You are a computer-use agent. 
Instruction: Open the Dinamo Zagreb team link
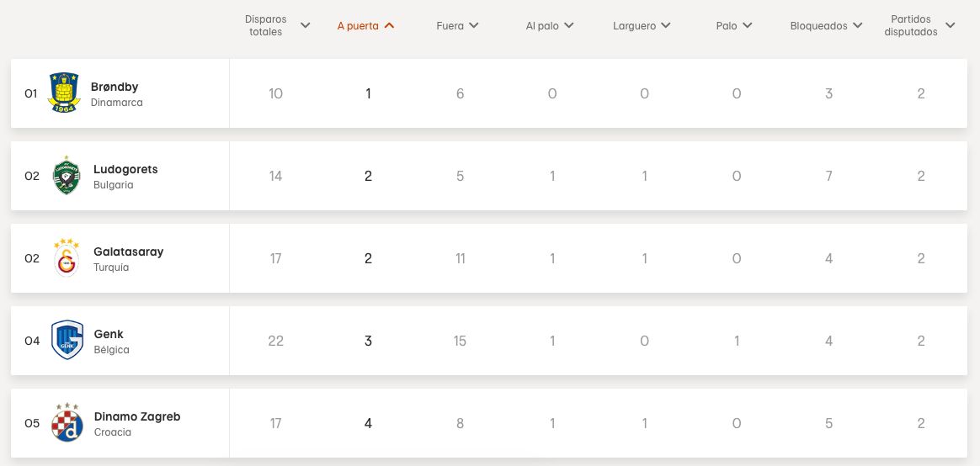pyautogui.click(x=136, y=416)
